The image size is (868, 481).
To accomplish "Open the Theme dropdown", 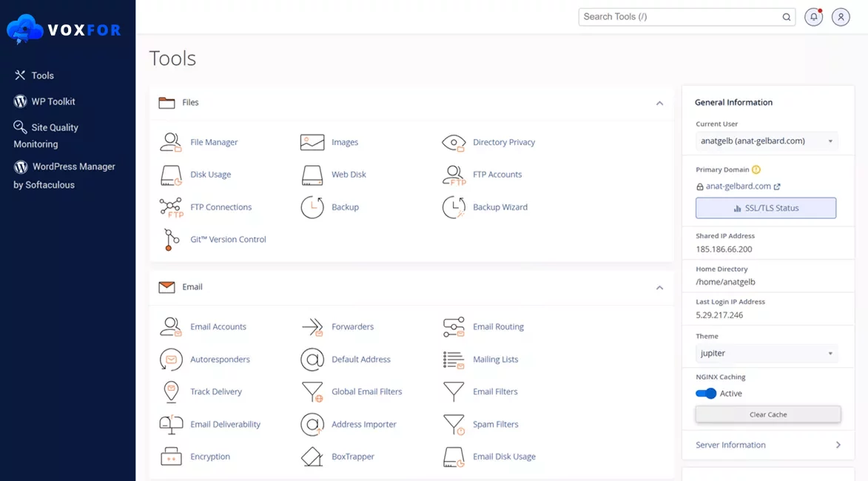I will (766, 354).
